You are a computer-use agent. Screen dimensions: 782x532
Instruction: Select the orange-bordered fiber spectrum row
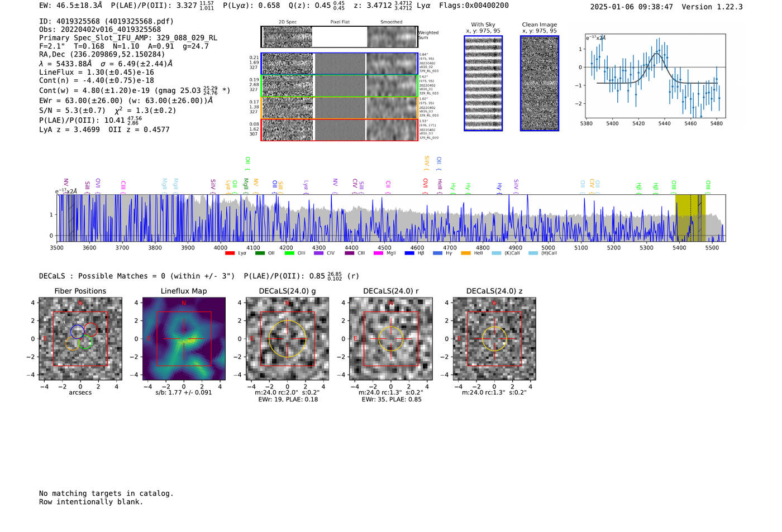pos(339,107)
